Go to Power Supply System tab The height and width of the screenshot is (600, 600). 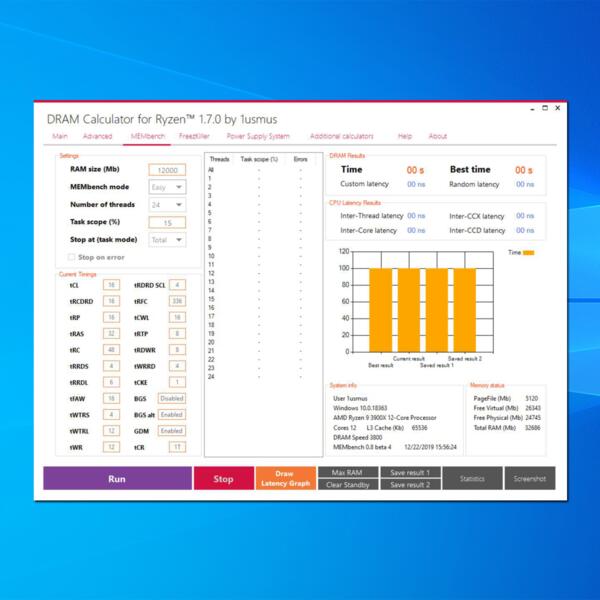(x=258, y=136)
